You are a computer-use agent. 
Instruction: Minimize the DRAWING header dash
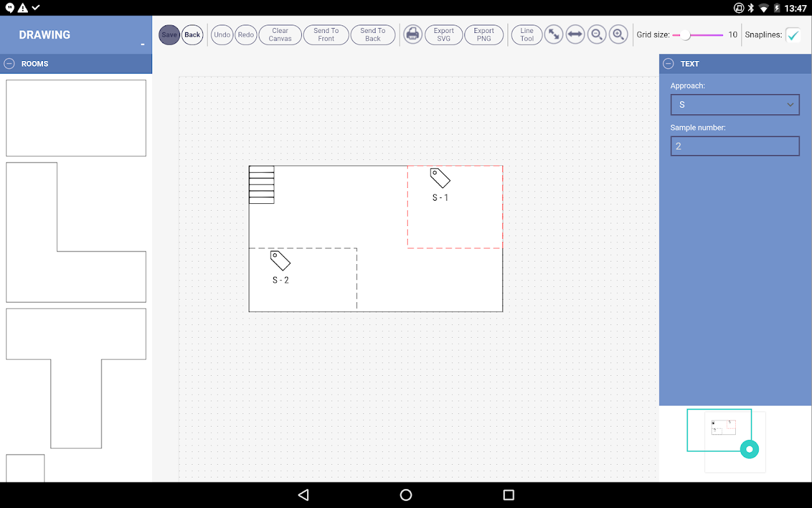pos(143,44)
